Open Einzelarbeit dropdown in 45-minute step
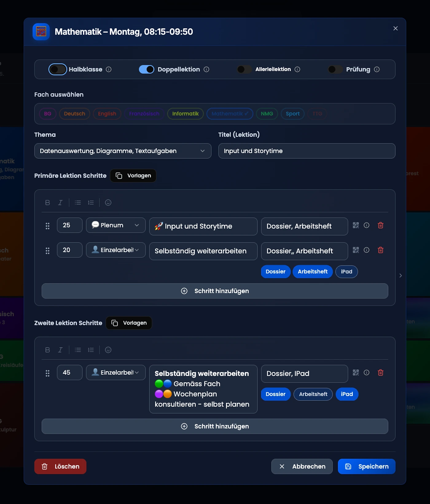The image size is (430, 504). pyautogui.click(x=116, y=373)
